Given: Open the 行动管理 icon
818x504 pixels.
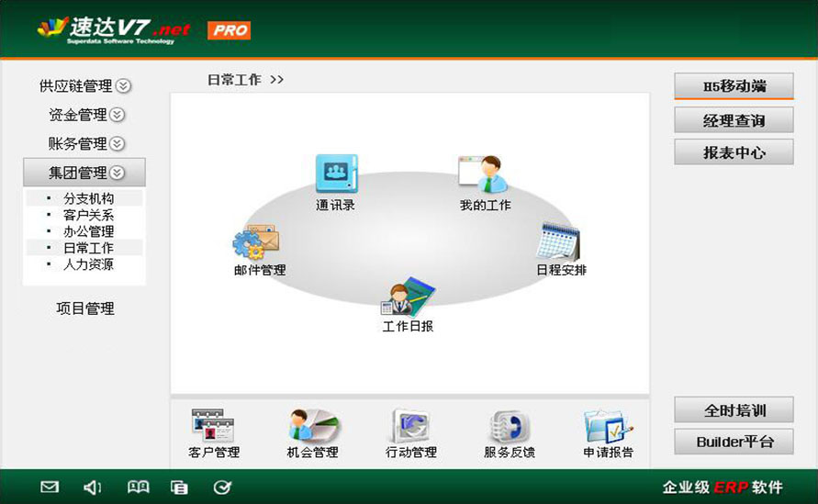Looking at the screenshot, I should click(410, 425).
